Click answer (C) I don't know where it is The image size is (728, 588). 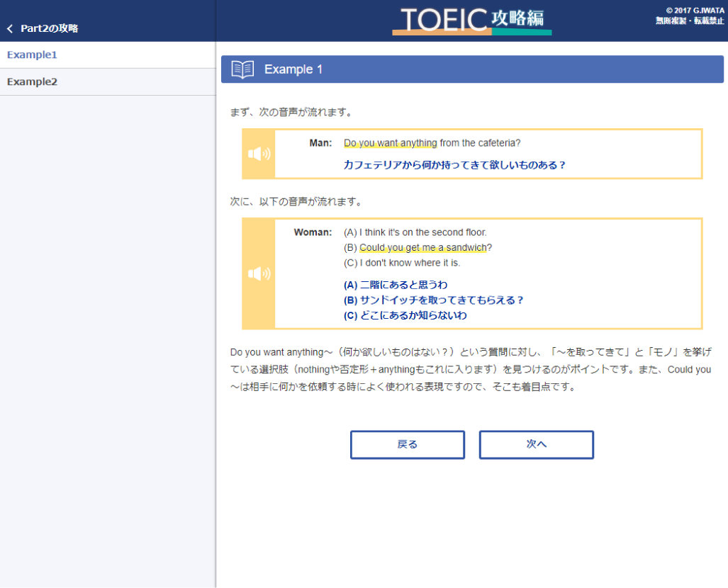tap(402, 263)
